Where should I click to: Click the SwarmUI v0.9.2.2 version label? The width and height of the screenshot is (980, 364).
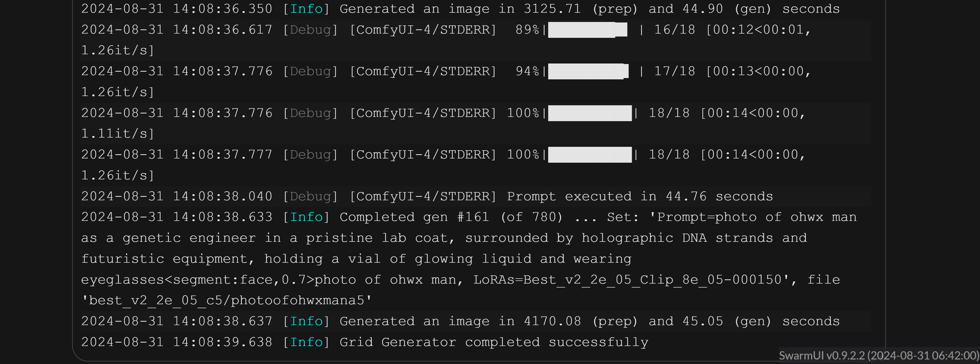click(879, 356)
